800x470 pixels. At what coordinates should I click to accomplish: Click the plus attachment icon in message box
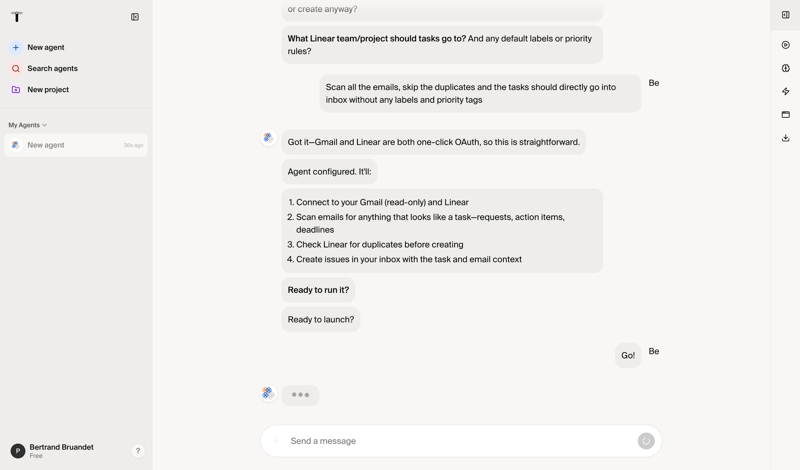click(x=276, y=441)
